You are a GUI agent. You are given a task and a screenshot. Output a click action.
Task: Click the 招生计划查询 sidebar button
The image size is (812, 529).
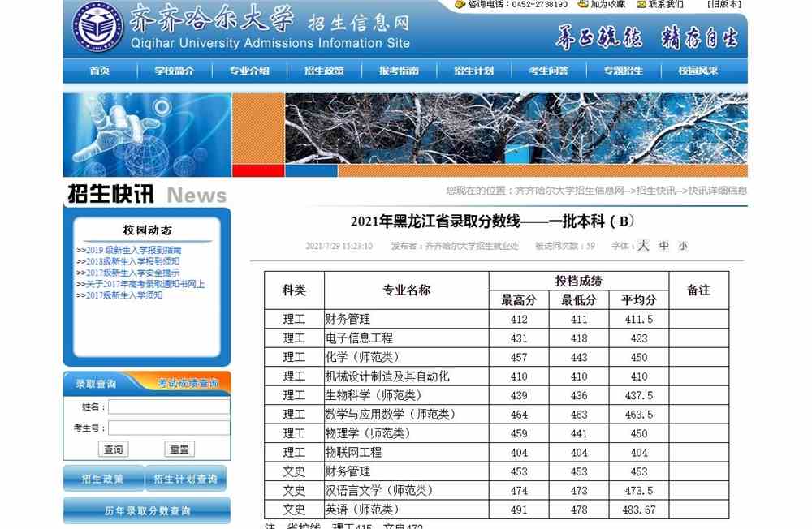coord(186,479)
